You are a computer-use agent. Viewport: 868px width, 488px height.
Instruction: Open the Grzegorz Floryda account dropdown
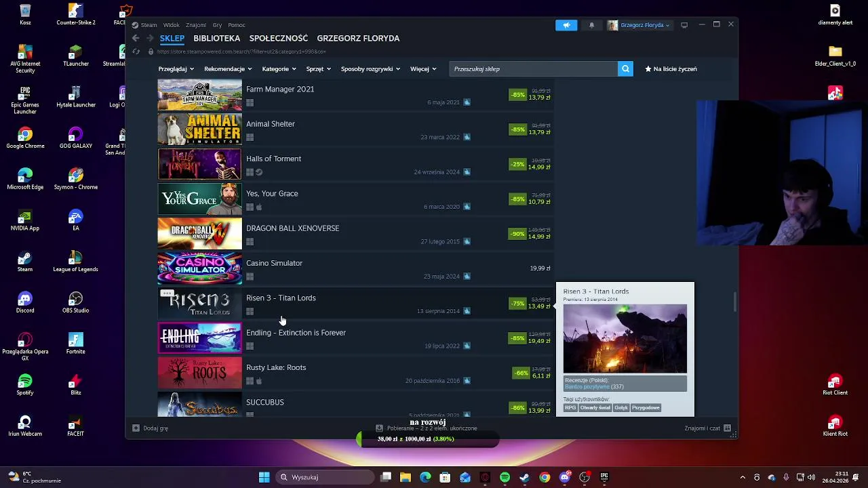[644, 25]
